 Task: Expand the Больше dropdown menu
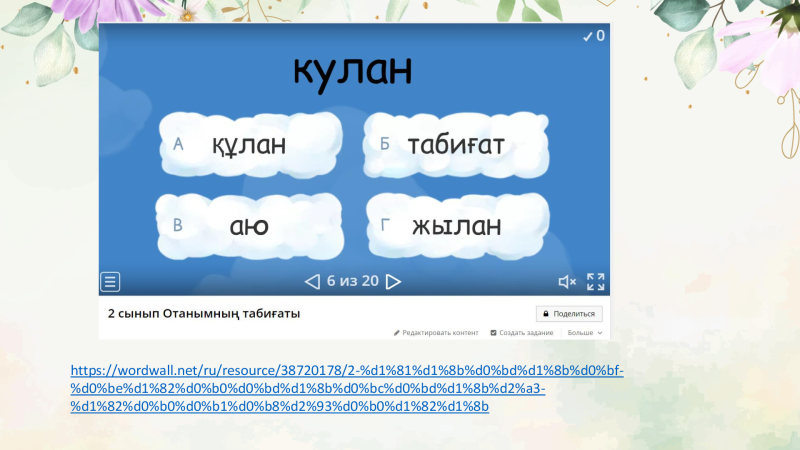click(585, 333)
